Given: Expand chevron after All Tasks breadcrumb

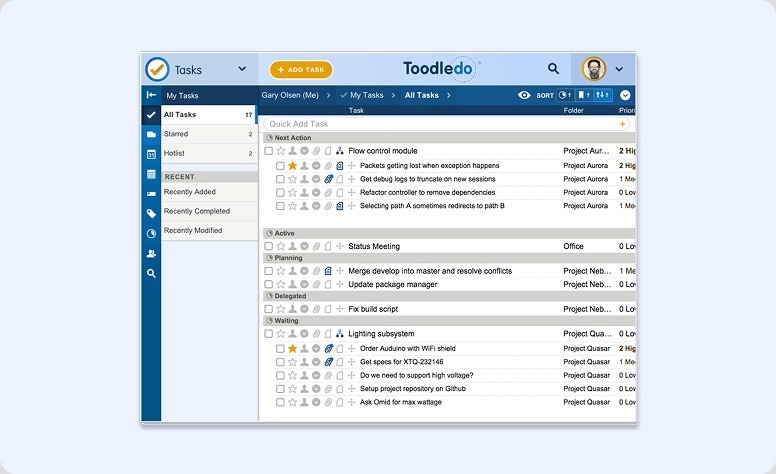Looking at the screenshot, I should [448, 95].
